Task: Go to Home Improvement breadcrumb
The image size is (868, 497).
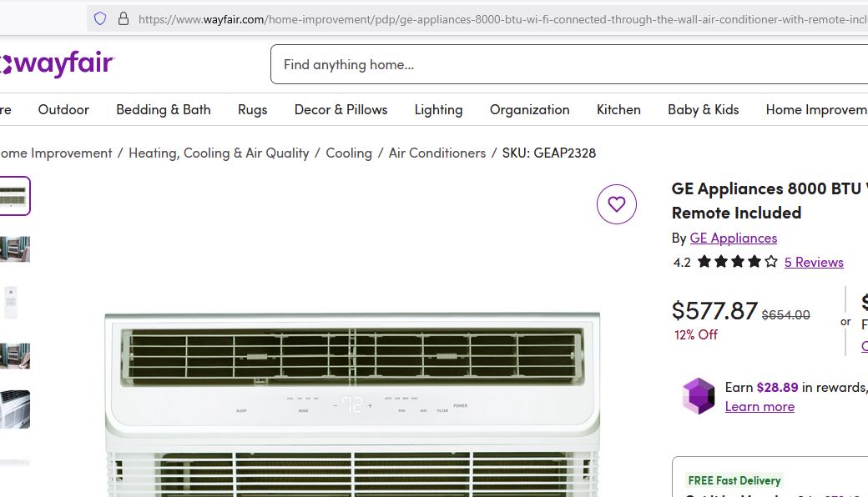Action: click(56, 153)
